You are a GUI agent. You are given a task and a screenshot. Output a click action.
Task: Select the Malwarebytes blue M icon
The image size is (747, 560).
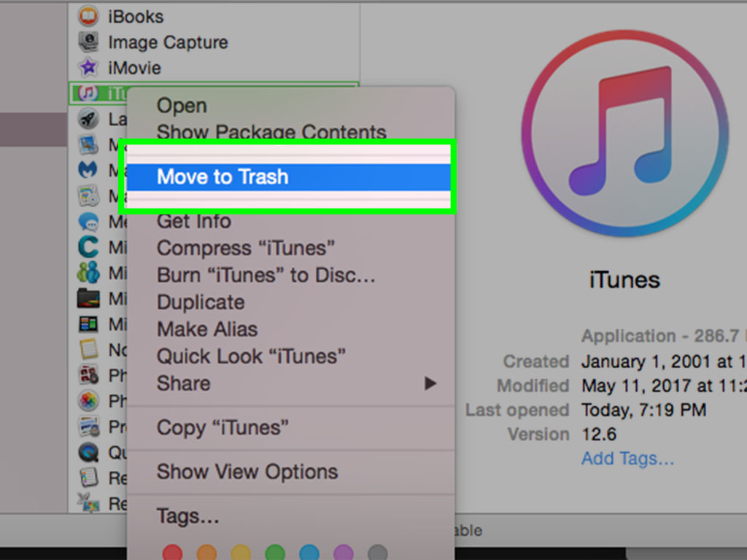pos(88,169)
